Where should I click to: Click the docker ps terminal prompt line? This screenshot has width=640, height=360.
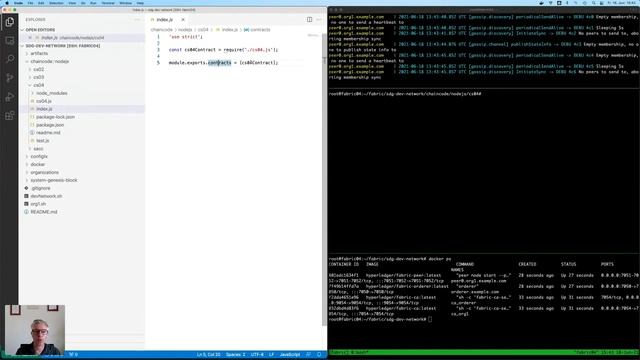coord(390,259)
